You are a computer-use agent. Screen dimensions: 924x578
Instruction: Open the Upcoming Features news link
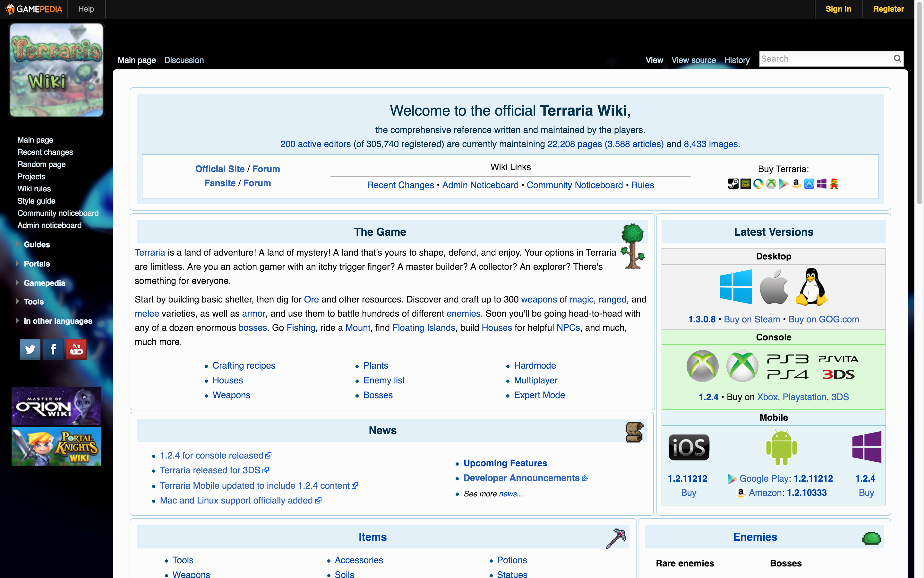click(x=505, y=463)
